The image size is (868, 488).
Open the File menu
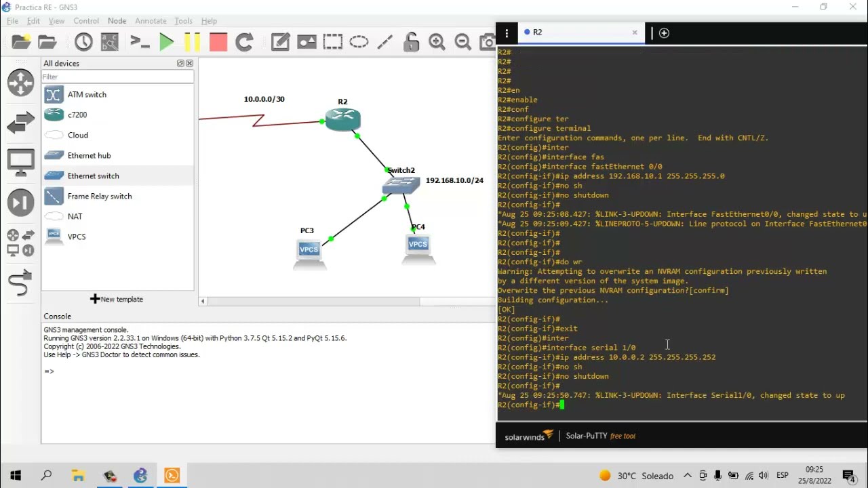[12, 21]
